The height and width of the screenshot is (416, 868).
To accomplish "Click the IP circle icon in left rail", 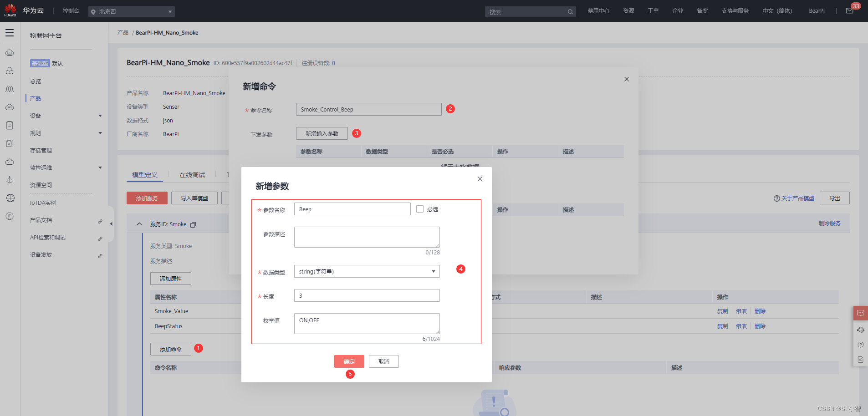I will [x=10, y=216].
